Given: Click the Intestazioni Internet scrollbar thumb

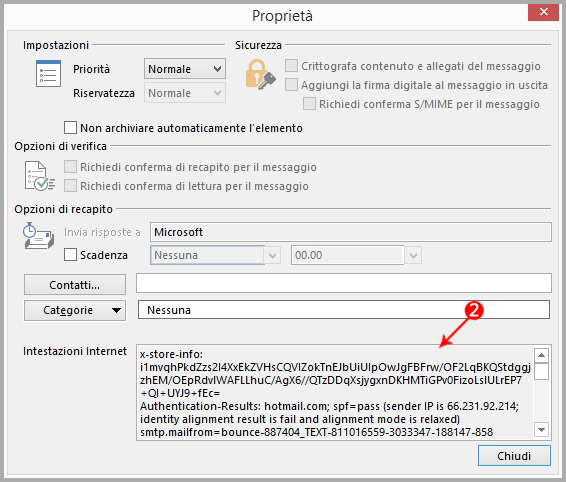Looking at the screenshot, I should point(541,372).
